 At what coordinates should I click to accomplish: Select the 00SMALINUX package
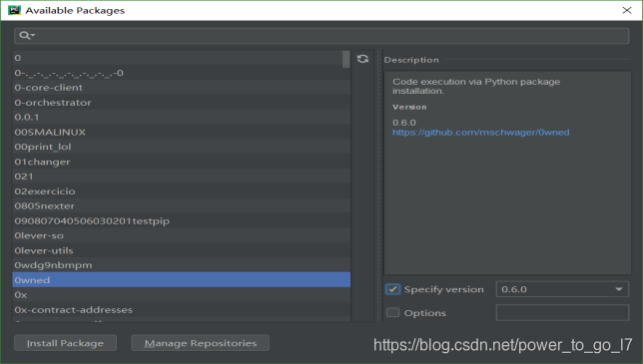(x=182, y=132)
